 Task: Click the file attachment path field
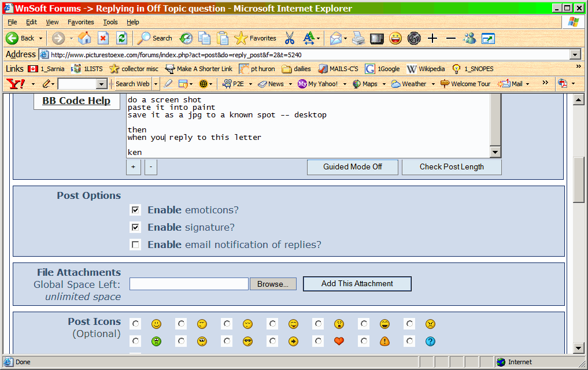click(x=188, y=284)
